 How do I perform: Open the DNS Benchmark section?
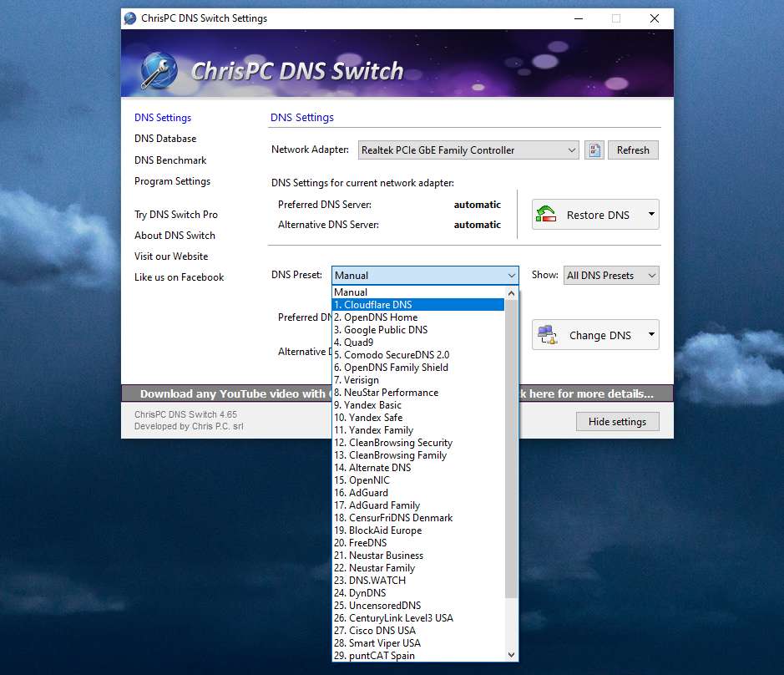[170, 160]
